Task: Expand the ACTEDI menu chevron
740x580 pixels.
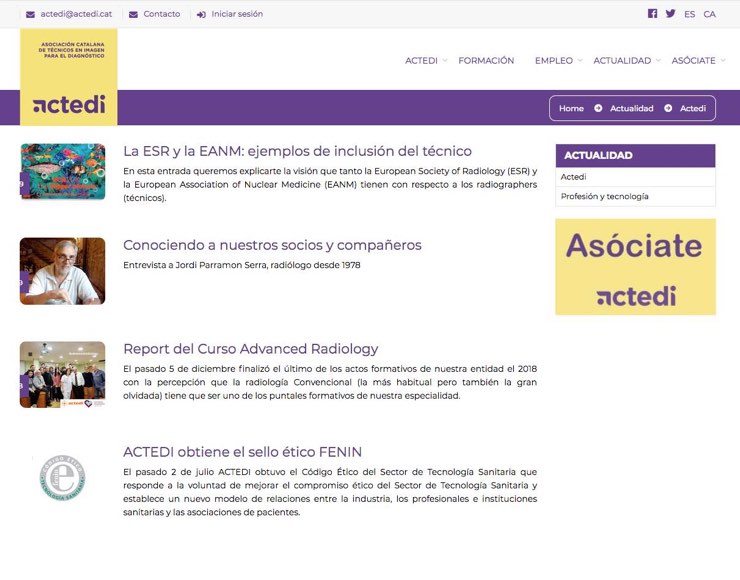Action: pyautogui.click(x=445, y=60)
